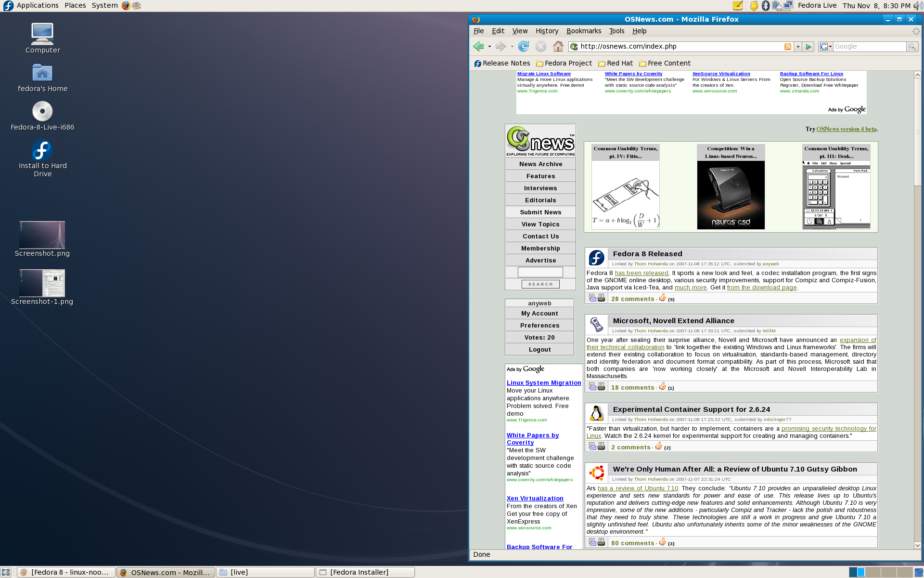Open the Free Content bookmarks folder
The width and height of the screenshot is (924, 578).
point(665,63)
